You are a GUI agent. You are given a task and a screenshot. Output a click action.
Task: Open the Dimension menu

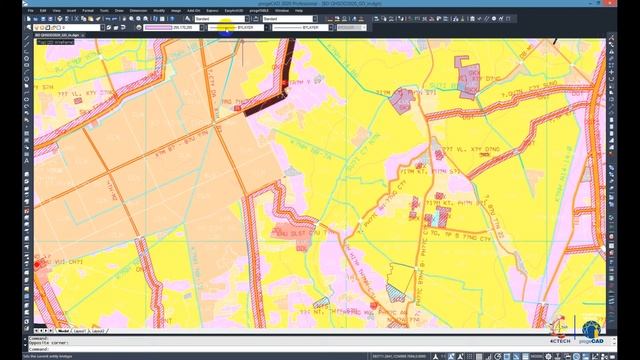click(138, 11)
